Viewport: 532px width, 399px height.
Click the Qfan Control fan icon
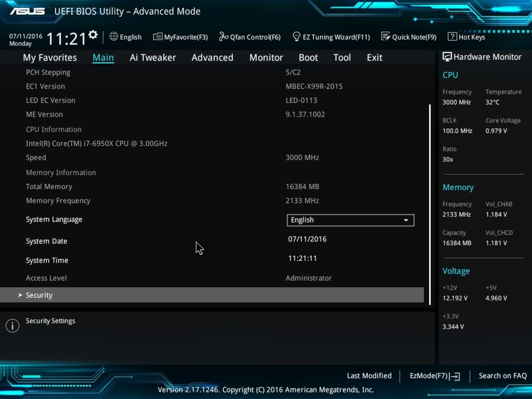click(223, 36)
